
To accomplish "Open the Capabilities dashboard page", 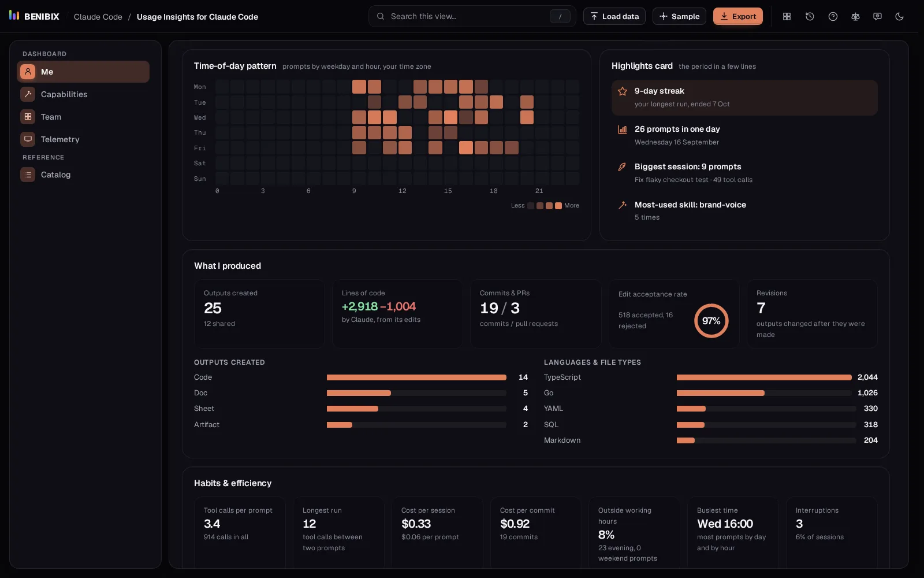I will [x=83, y=94].
